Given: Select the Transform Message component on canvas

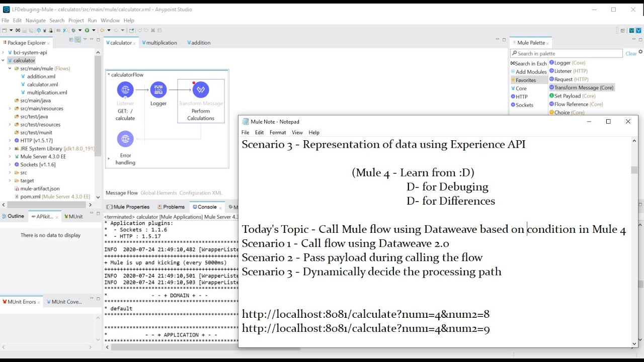Looking at the screenshot, I should point(201,89).
